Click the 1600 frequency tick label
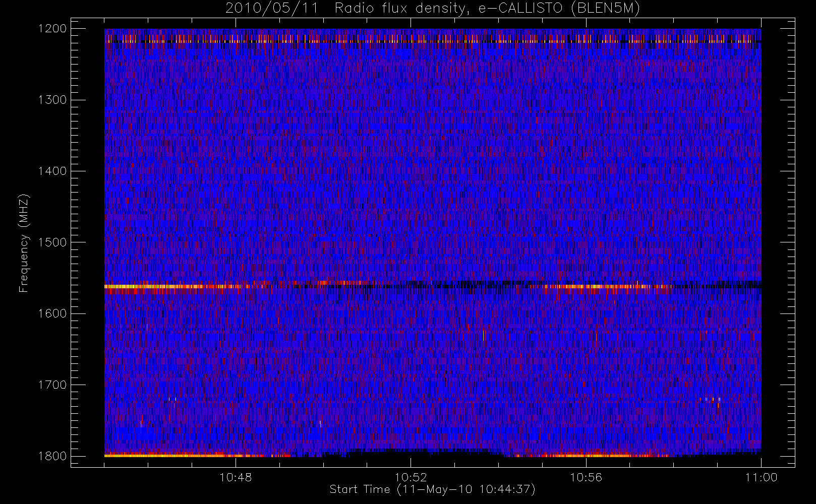This screenshot has height=504, width=816. [52, 313]
